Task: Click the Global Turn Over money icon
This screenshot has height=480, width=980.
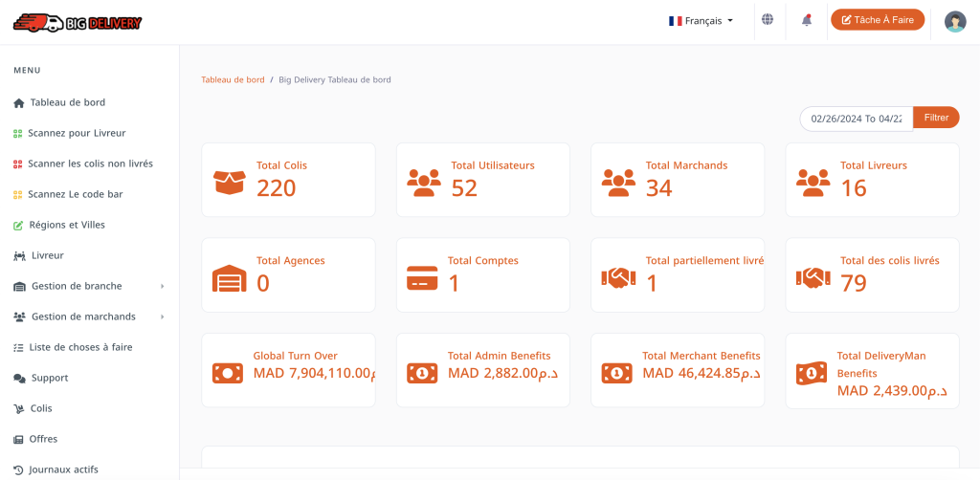Action: pos(228,372)
